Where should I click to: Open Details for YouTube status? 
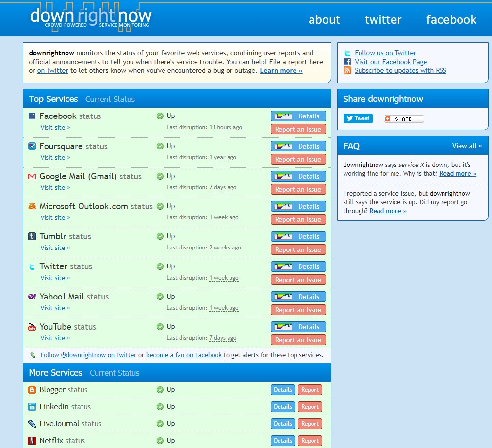[298, 327]
